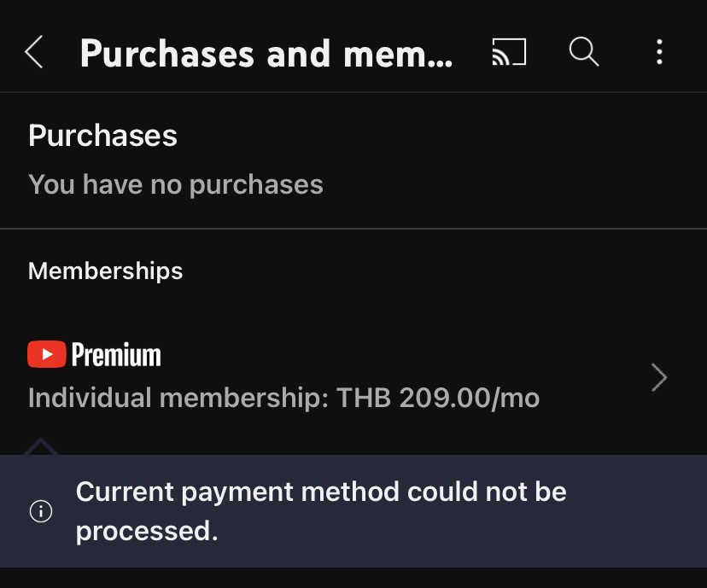Click the "Purchases and mem..." page title
The width and height of the screenshot is (707, 588).
pos(266,54)
